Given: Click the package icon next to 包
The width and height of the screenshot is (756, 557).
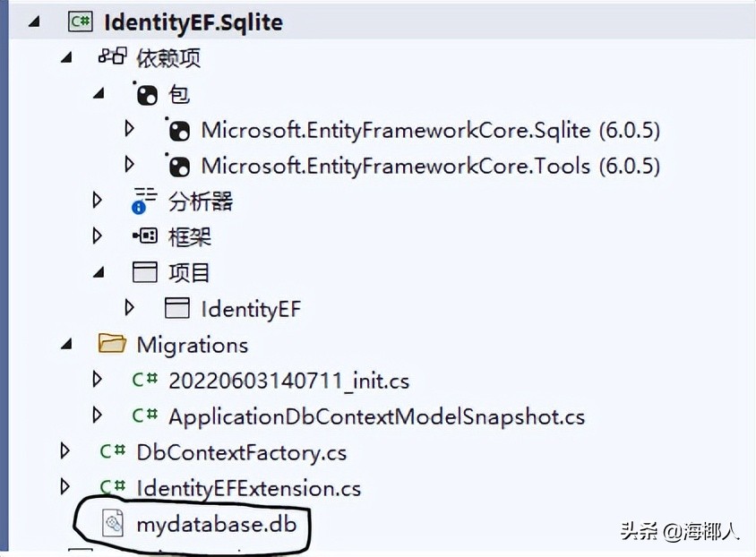Looking at the screenshot, I should (146, 93).
